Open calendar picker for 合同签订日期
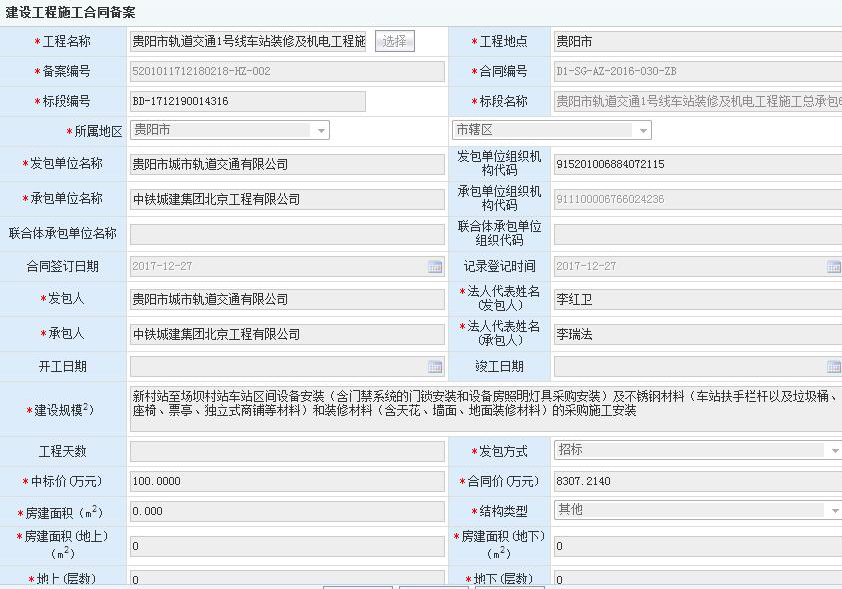 coord(435,266)
